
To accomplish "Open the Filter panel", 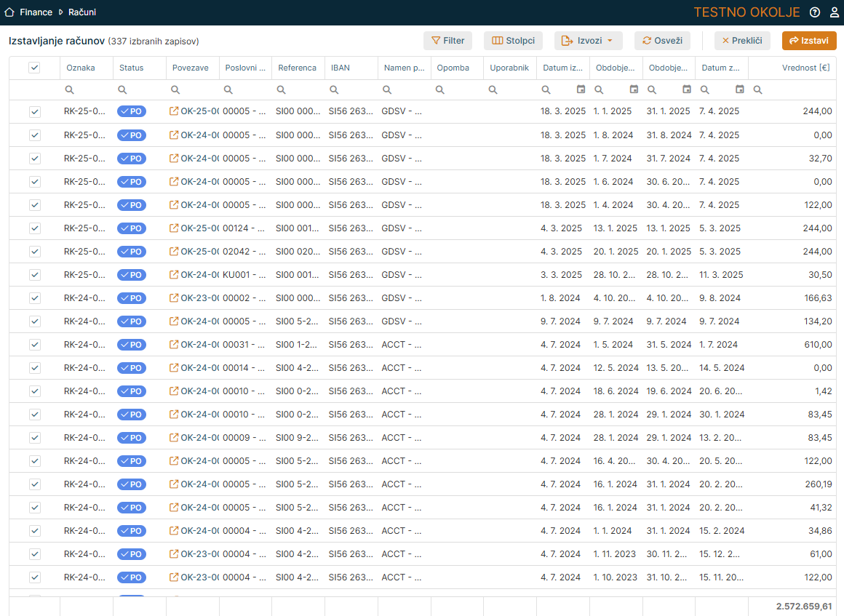I will (x=447, y=41).
